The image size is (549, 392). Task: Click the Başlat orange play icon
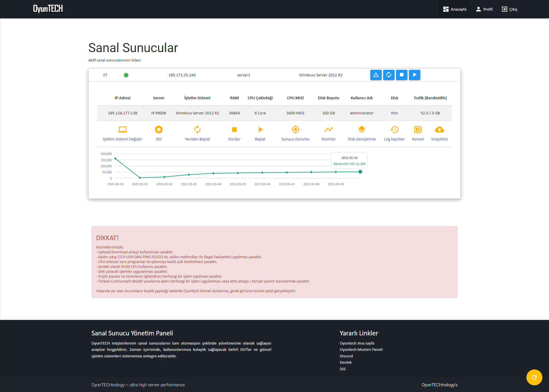(x=260, y=130)
